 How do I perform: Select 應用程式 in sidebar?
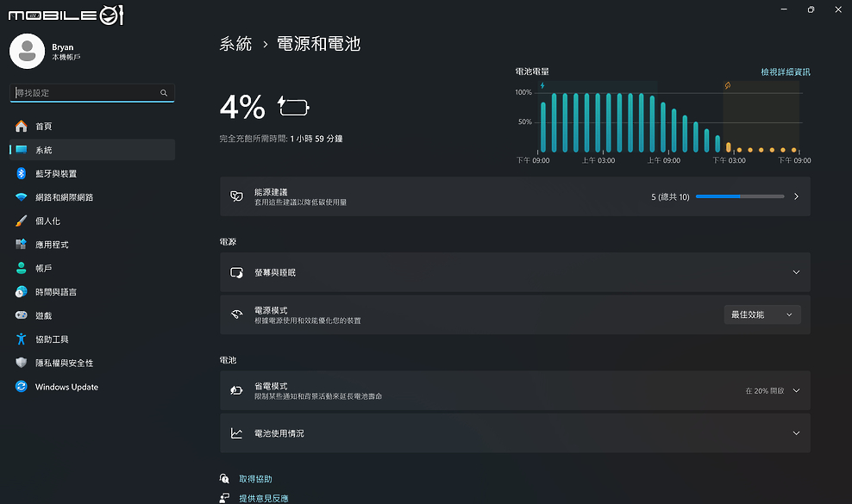(92, 245)
